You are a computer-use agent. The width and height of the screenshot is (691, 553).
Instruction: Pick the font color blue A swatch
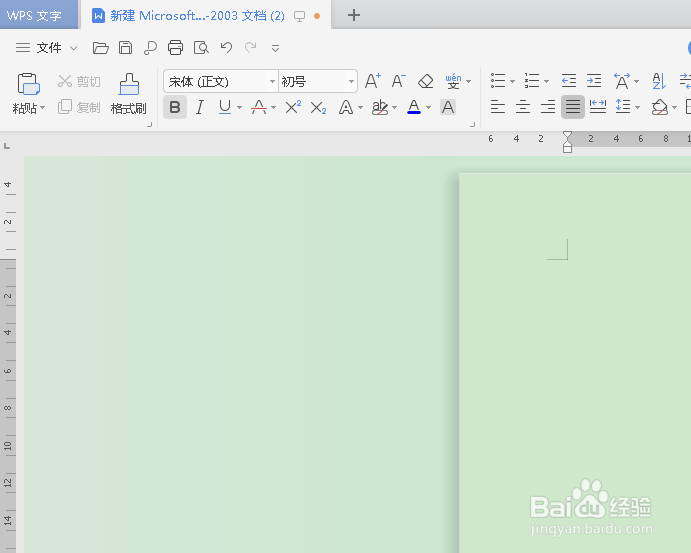click(414, 107)
